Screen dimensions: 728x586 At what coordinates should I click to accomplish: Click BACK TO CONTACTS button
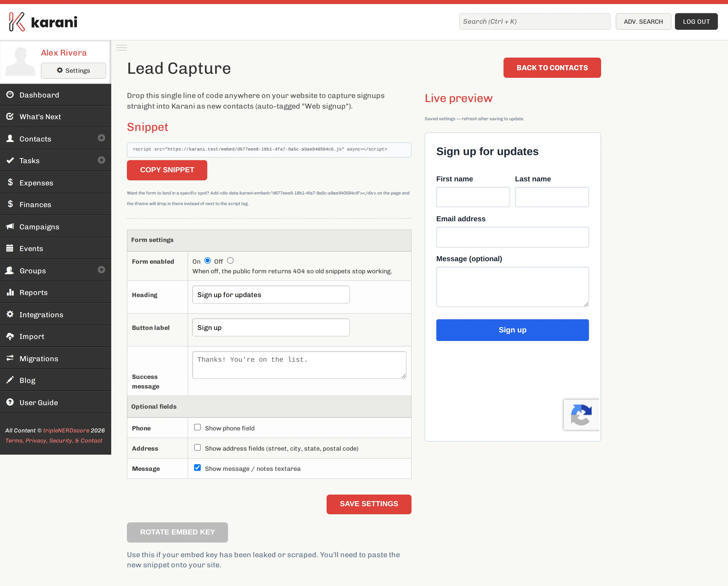tap(552, 68)
